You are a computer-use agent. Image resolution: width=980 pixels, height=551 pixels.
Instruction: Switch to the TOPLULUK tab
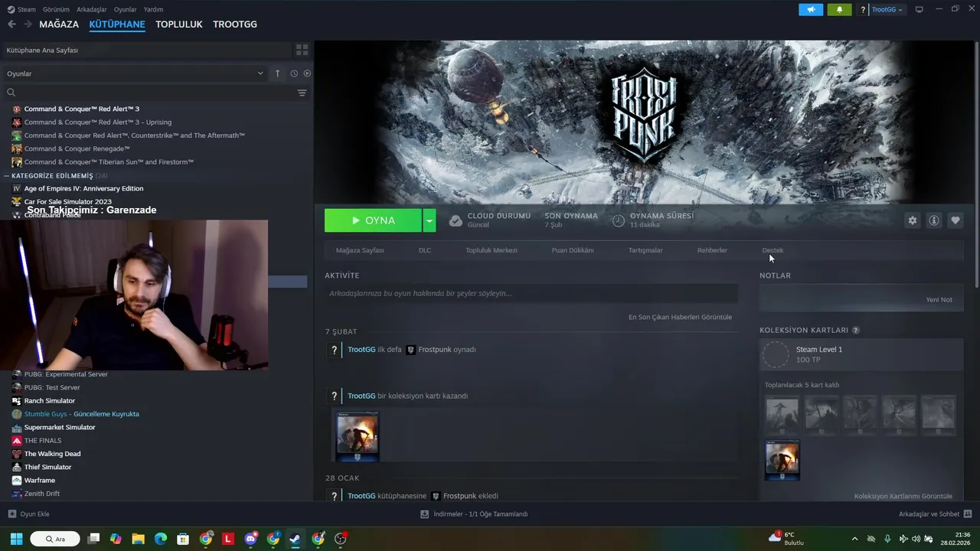(x=179, y=24)
